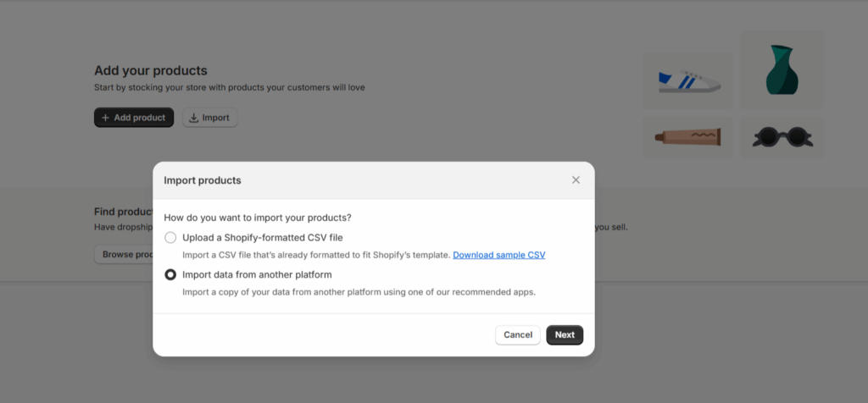Close the Import products dialog
The image size is (868, 403).
[576, 180]
